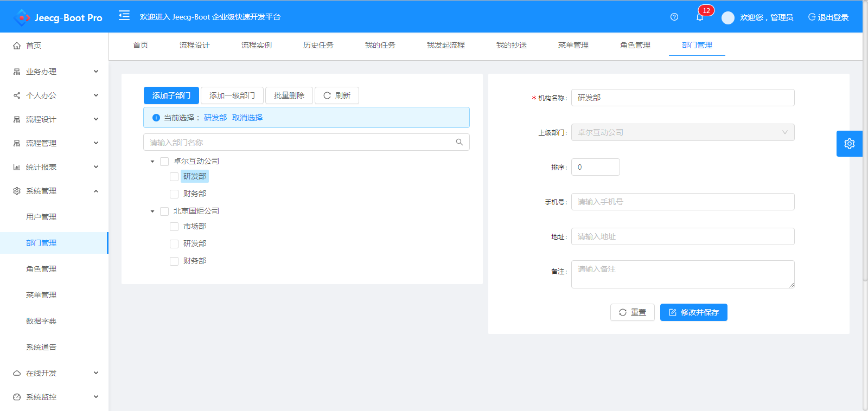Check the 市场部 checkbox

[x=174, y=227]
